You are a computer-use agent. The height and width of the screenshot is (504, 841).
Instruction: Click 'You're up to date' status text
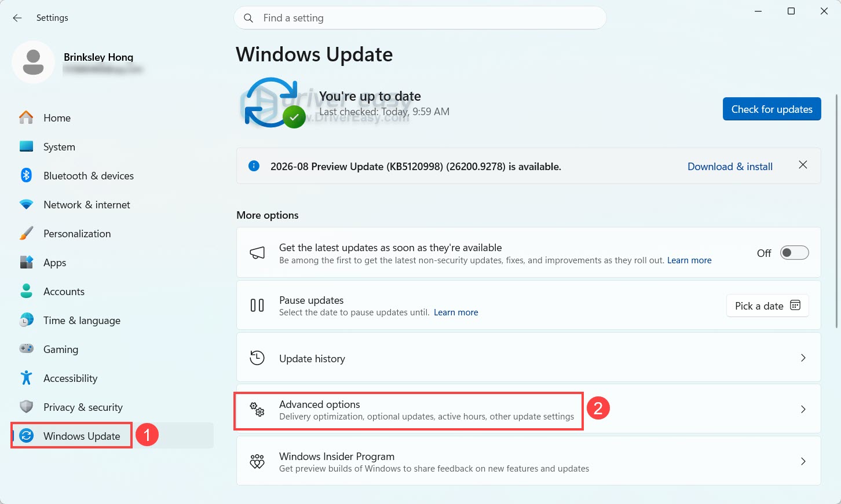370,96
